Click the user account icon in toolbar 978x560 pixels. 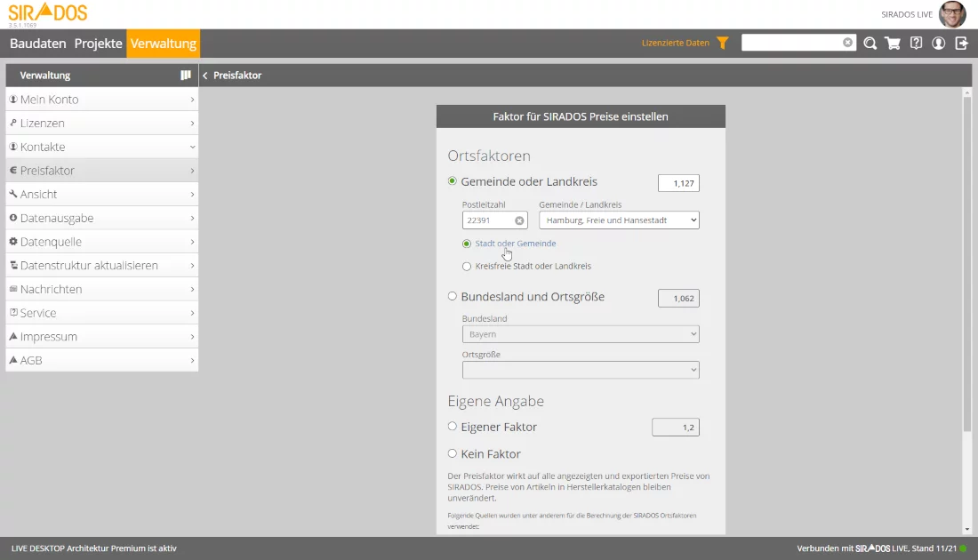point(938,43)
